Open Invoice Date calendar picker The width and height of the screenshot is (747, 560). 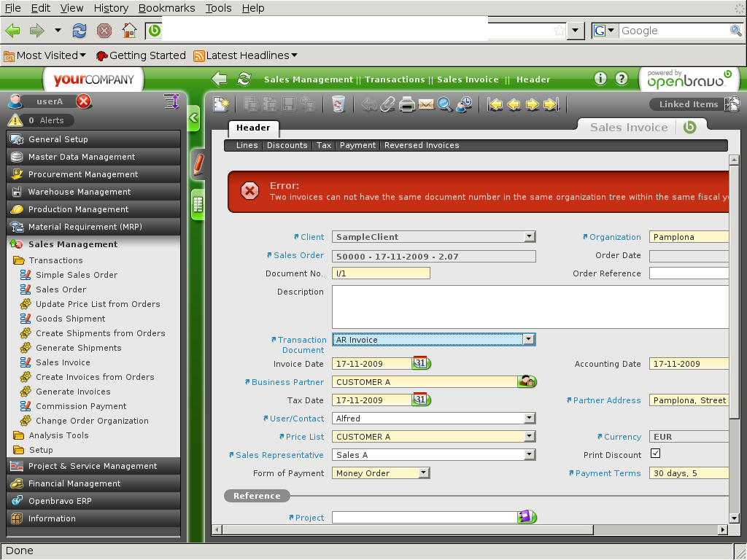[x=421, y=363]
